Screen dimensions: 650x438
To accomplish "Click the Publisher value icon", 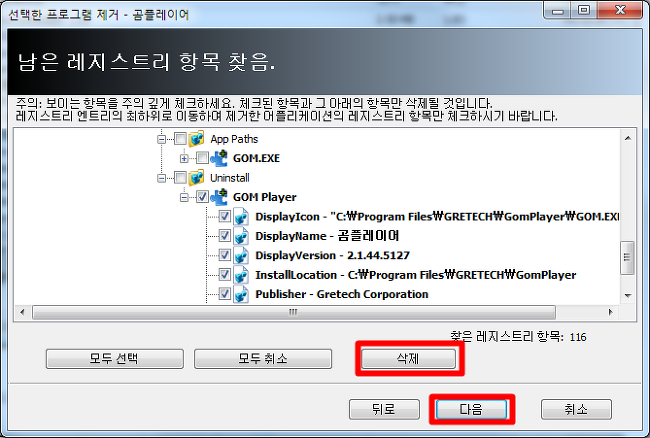I will point(241,294).
